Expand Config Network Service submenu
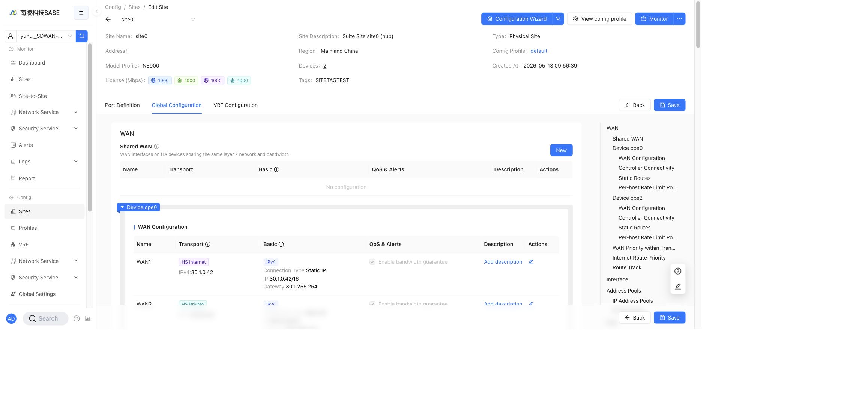868x411 pixels. [x=45, y=261]
